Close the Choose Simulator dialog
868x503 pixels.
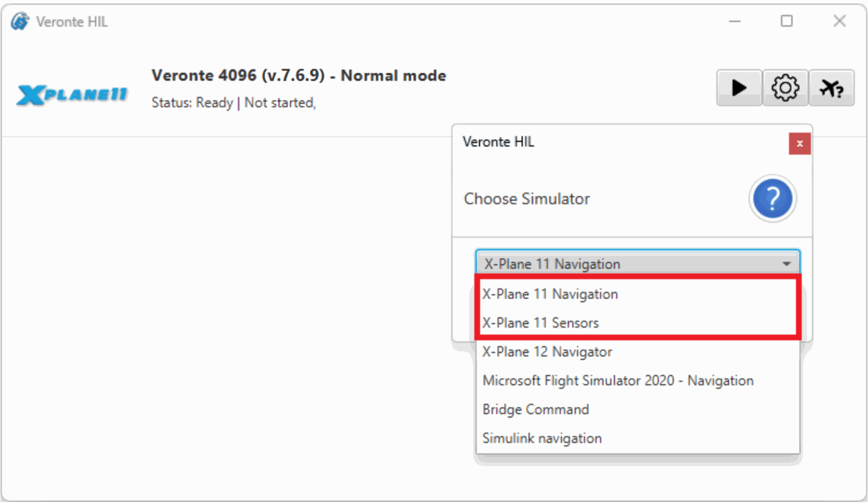(x=799, y=144)
